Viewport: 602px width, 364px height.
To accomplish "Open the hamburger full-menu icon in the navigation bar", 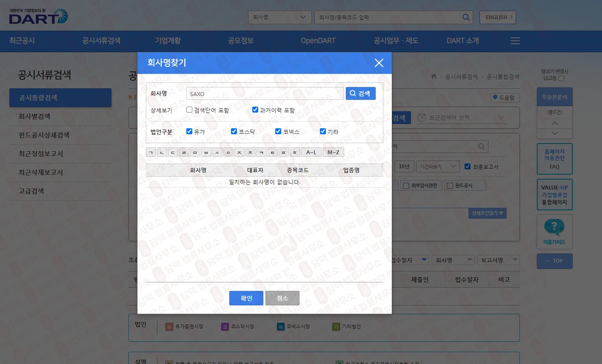I will 515,41.
